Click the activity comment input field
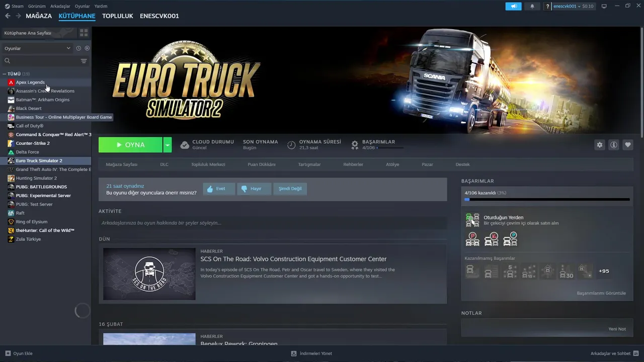Viewport: 644px width, 362px height. (273, 223)
